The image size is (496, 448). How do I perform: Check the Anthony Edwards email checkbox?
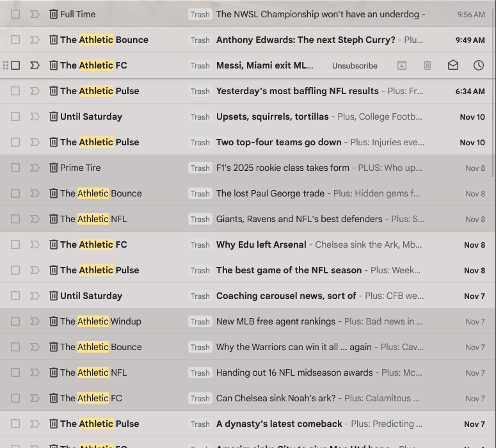(15, 40)
